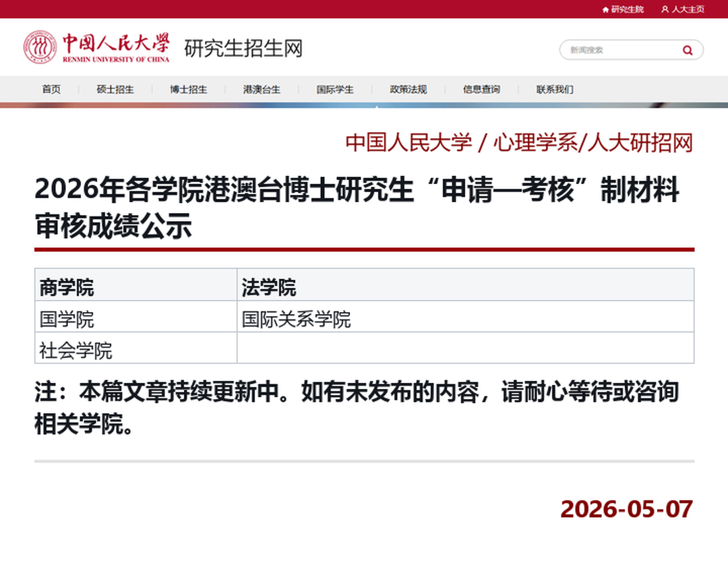Open the 法学院 table link
This screenshot has height=577, width=728.
[268, 287]
